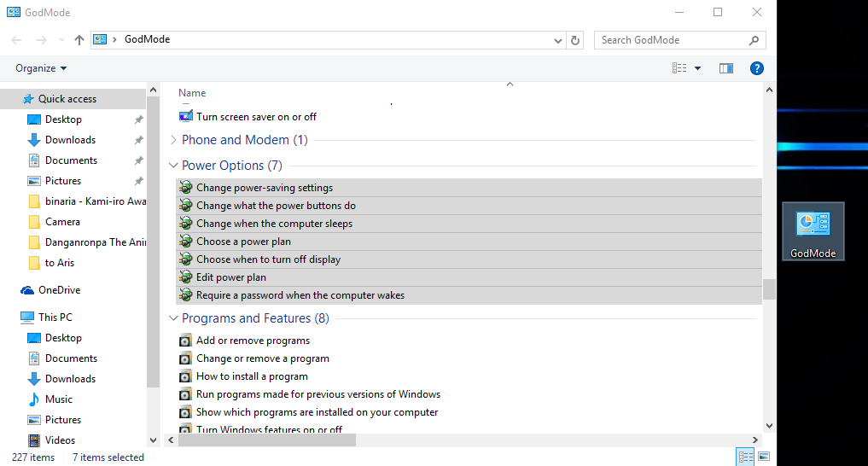The height and width of the screenshot is (466, 868).
Task: Select 'Show which programs are installed'
Action: pyautogui.click(x=317, y=411)
